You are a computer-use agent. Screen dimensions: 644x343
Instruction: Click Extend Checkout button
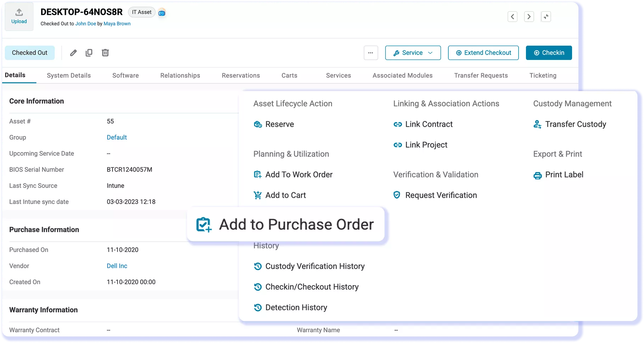pyautogui.click(x=483, y=53)
